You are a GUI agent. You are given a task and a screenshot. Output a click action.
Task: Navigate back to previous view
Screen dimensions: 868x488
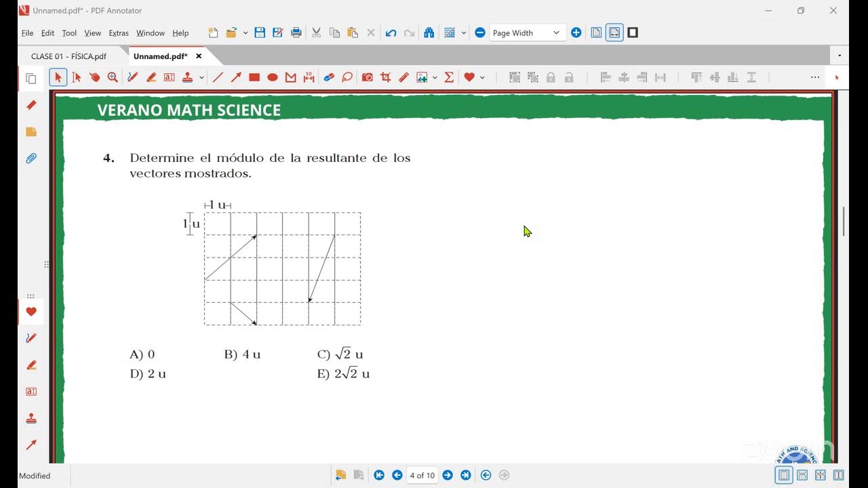[x=486, y=475]
